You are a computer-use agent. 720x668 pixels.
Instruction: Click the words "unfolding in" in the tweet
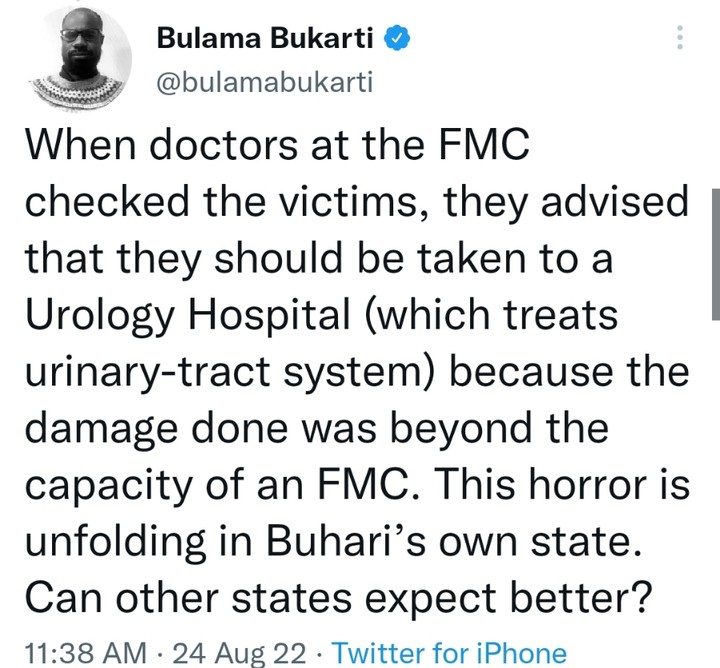click(139, 541)
